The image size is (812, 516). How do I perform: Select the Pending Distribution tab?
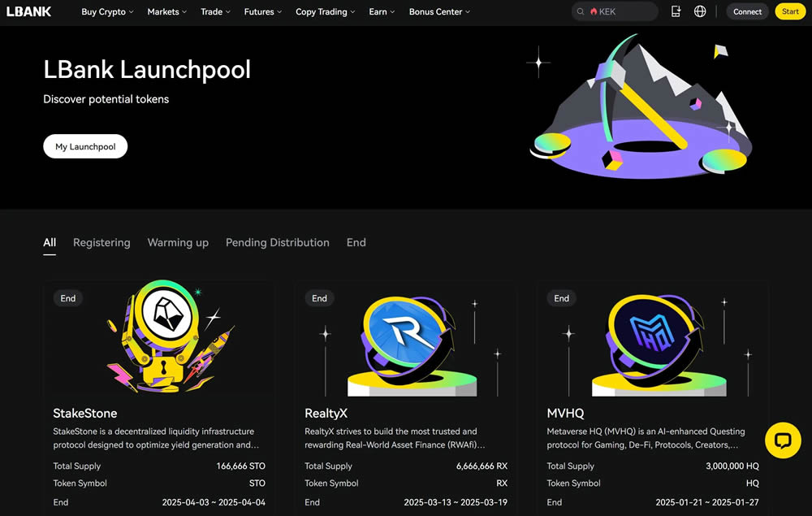pos(277,242)
